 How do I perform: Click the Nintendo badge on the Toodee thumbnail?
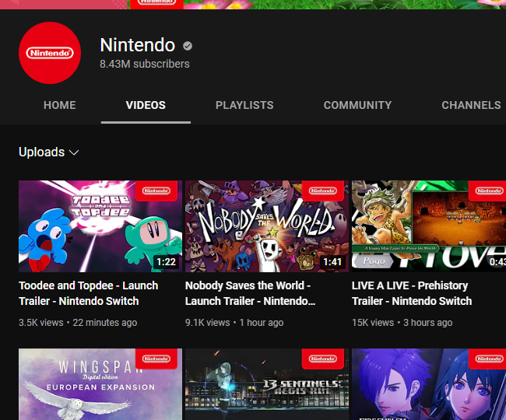coord(156,191)
